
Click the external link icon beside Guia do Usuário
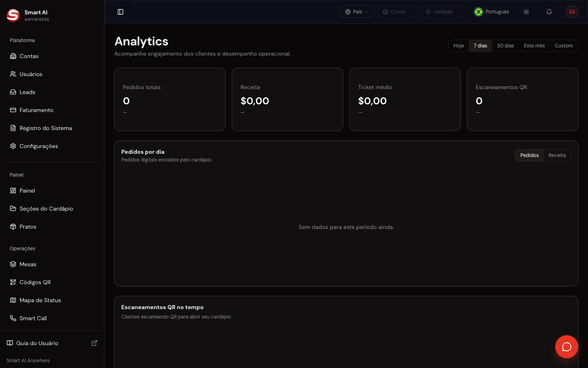pyautogui.click(x=94, y=343)
